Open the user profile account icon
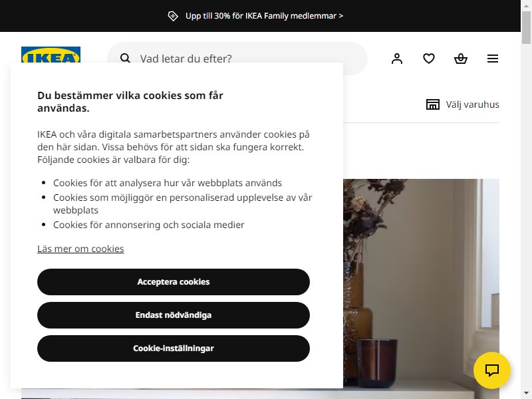The width and height of the screenshot is (532, 399). (396, 59)
